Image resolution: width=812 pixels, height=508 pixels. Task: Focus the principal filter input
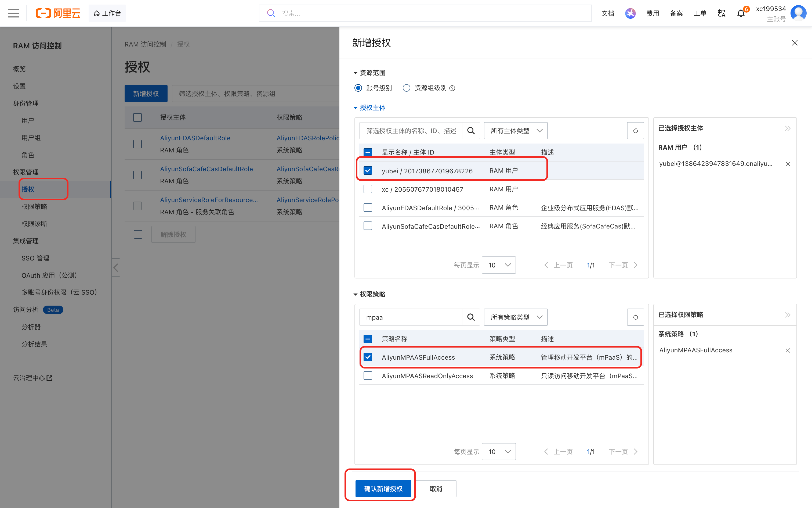tap(411, 131)
